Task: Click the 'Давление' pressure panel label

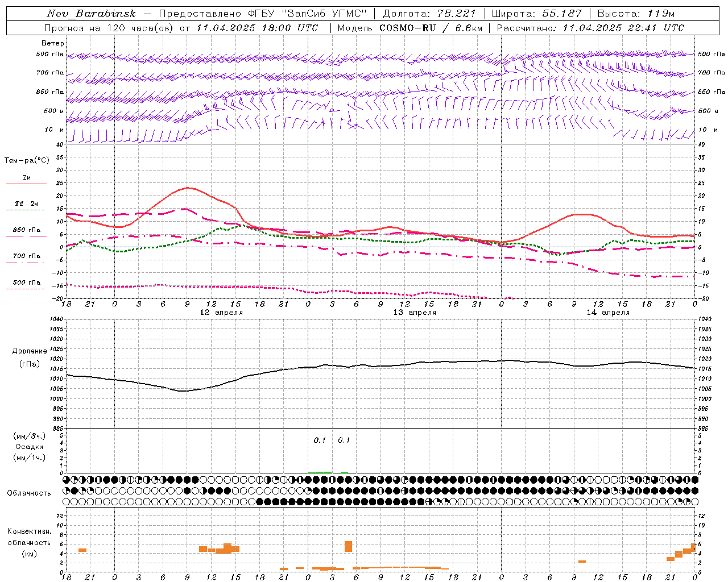Action: pos(30,351)
